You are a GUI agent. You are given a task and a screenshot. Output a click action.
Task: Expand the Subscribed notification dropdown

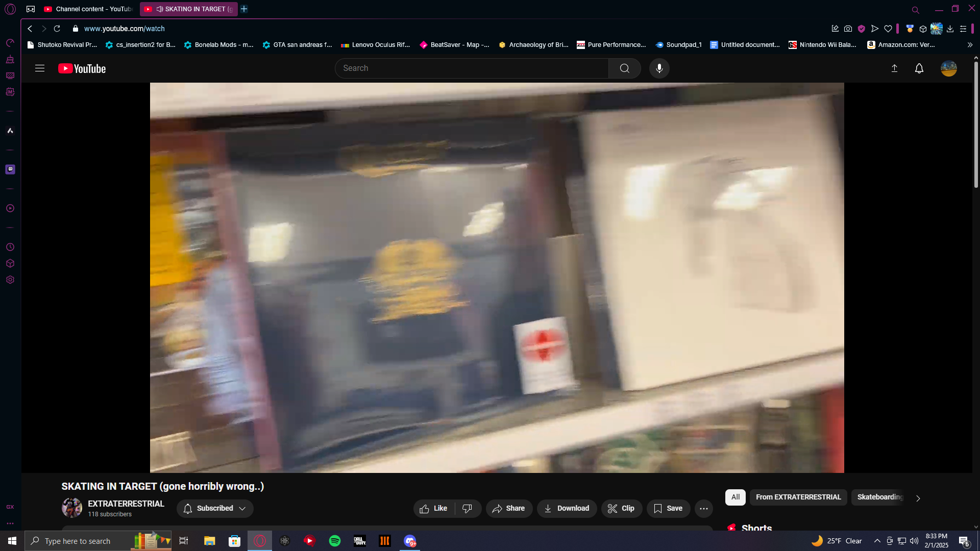click(215, 508)
